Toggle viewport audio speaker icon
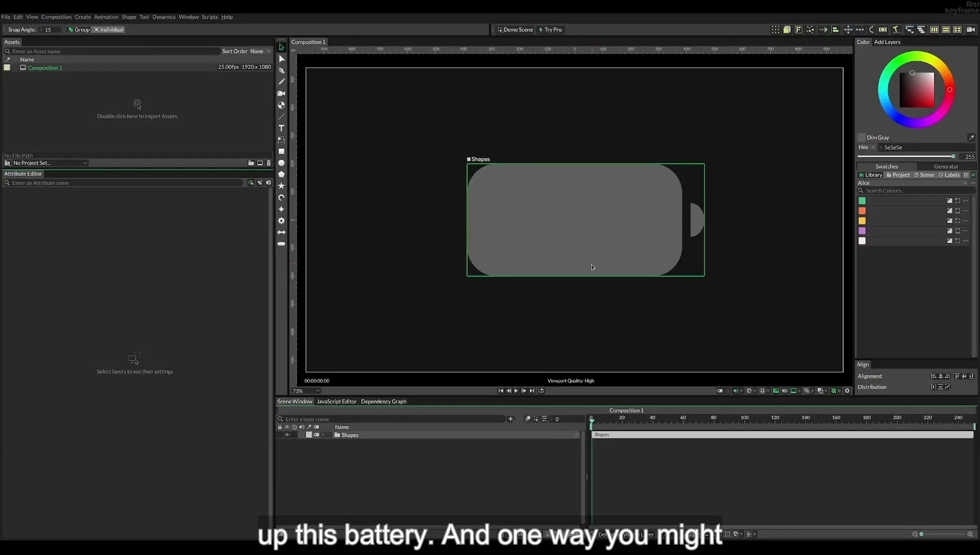The image size is (980, 555). (x=736, y=391)
